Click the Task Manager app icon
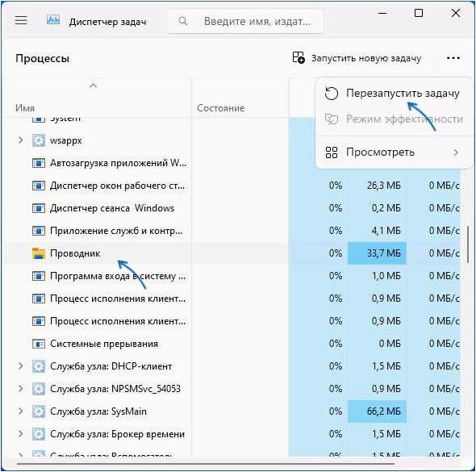This screenshot has width=476, height=472. tap(53, 20)
